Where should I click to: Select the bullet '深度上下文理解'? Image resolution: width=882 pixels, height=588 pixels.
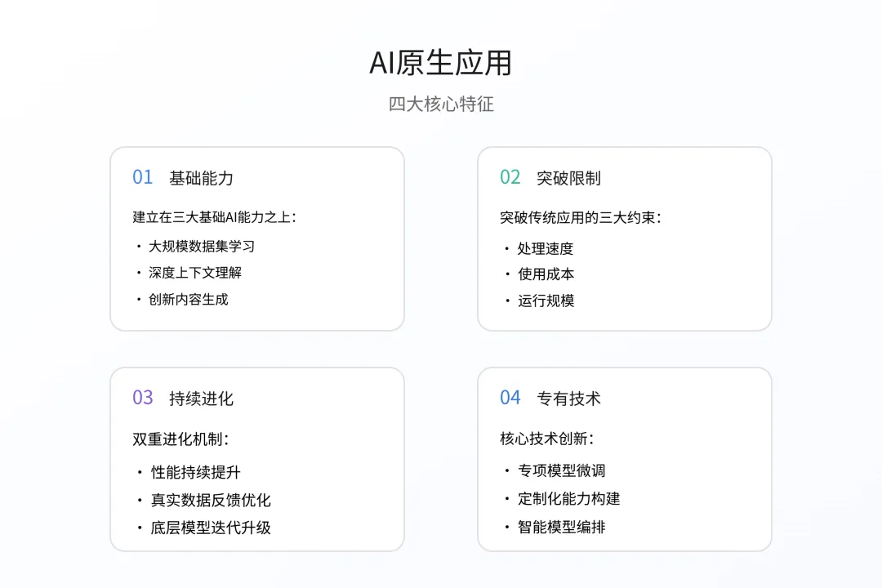[x=195, y=273]
